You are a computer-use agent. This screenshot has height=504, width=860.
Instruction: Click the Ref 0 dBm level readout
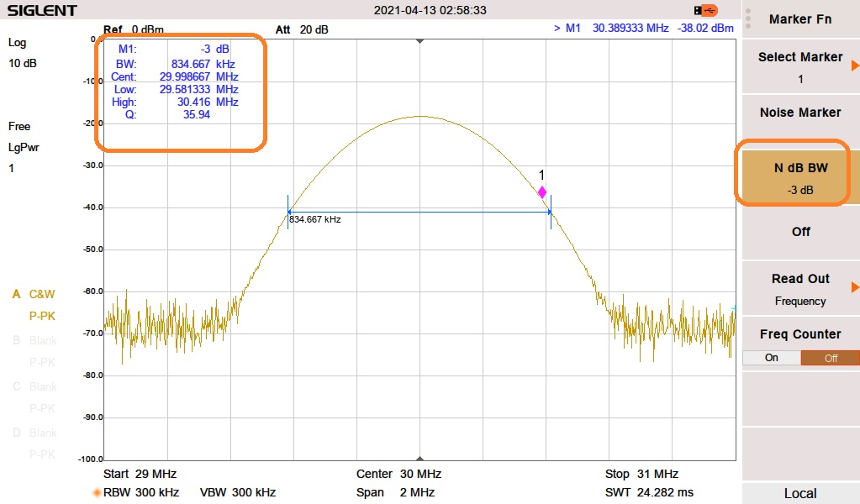[x=134, y=29]
